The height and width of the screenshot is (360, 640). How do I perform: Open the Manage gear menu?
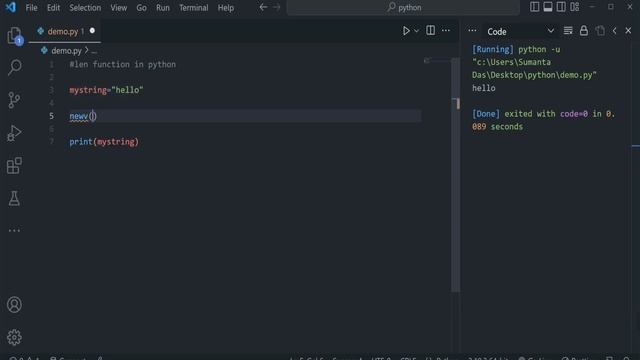(x=14, y=337)
